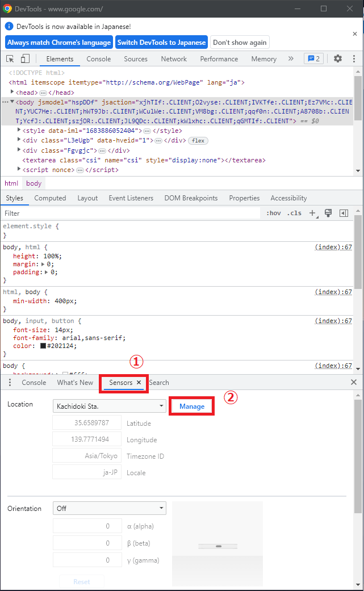The image size is (364, 591).
Task: Open the Performance tab
Action: point(219,59)
